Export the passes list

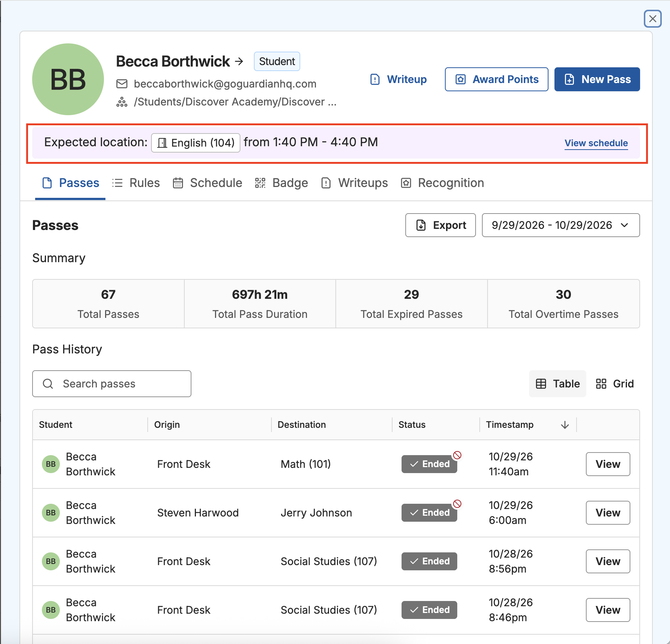point(440,225)
